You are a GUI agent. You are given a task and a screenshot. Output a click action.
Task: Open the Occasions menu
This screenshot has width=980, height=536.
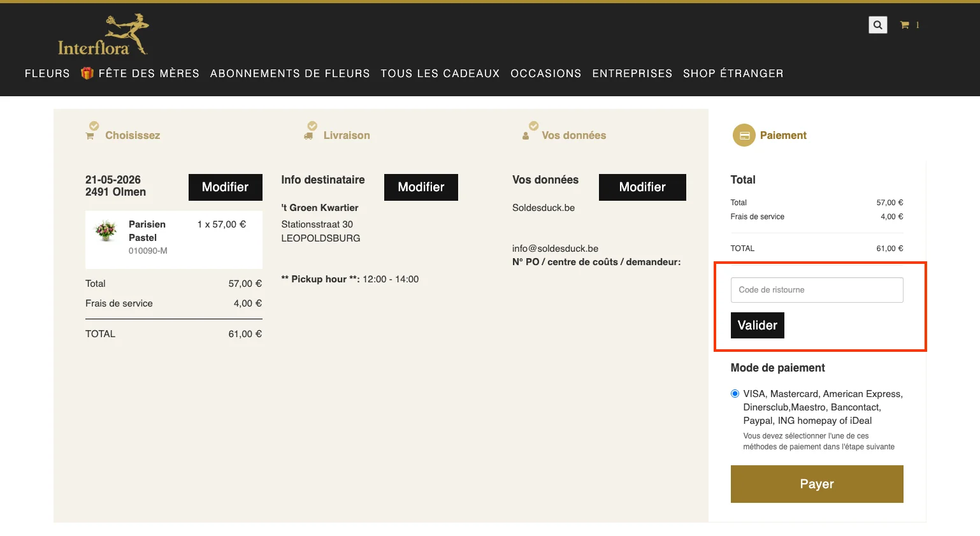click(546, 73)
